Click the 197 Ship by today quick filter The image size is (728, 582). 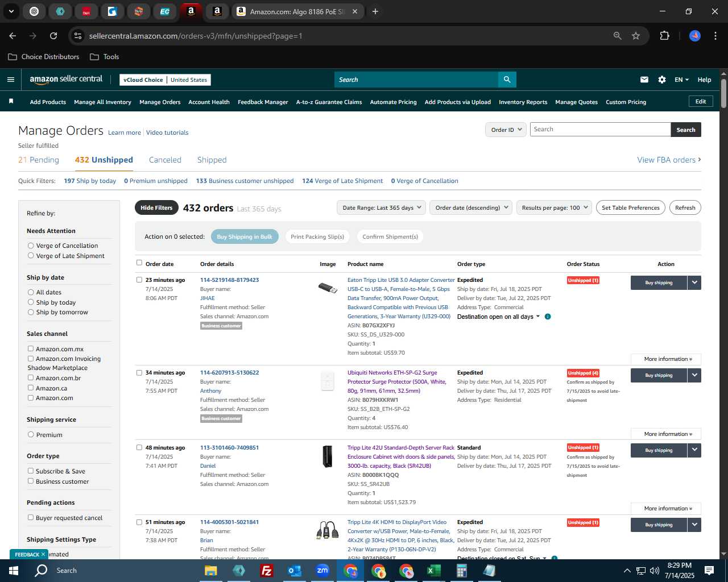[90, 181]
